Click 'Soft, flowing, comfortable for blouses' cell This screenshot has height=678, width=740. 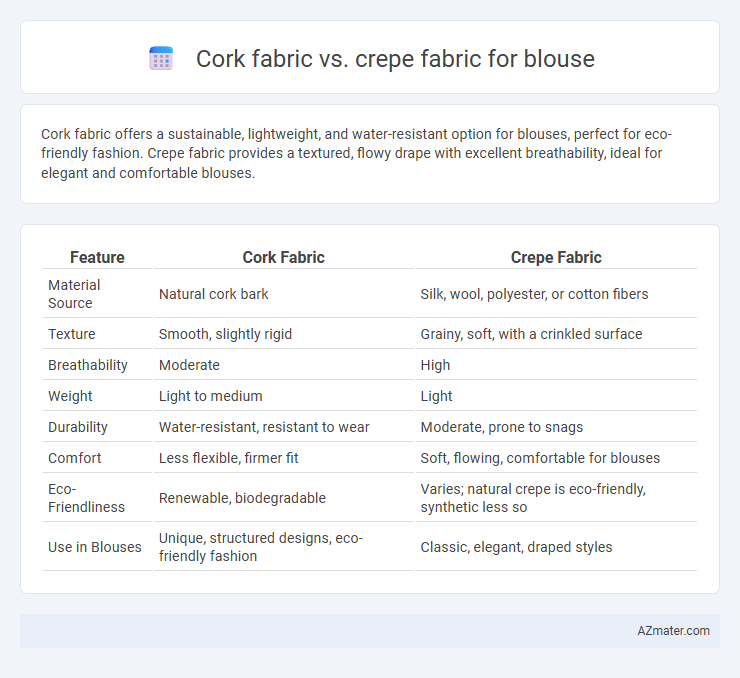pyautogui.click(x=540, y=458)
